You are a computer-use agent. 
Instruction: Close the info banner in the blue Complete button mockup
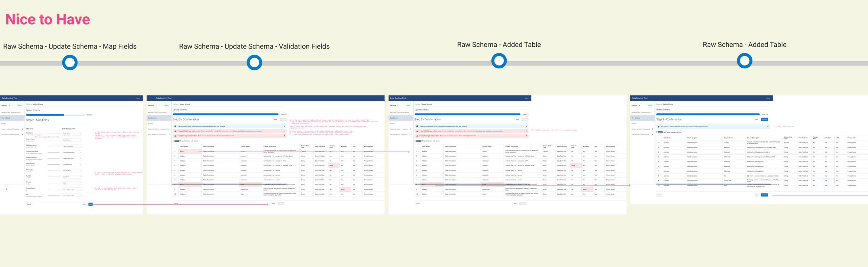click(768, 127)
